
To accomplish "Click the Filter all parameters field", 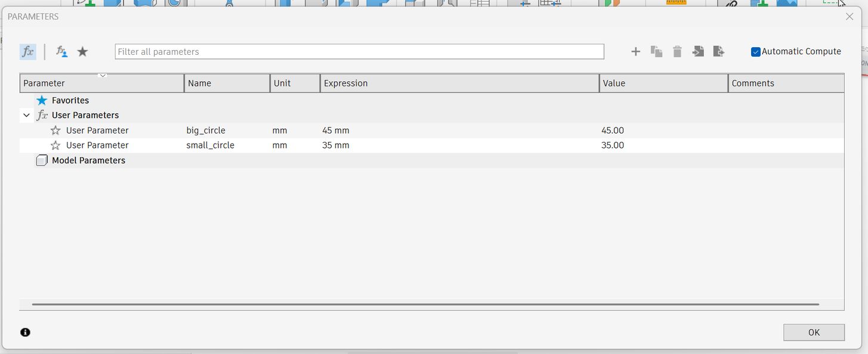I will click(x=360, y=52).
